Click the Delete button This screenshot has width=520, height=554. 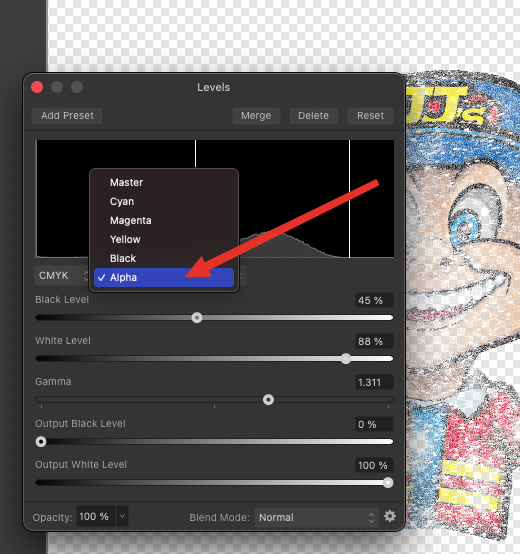[x=314, y=116]
